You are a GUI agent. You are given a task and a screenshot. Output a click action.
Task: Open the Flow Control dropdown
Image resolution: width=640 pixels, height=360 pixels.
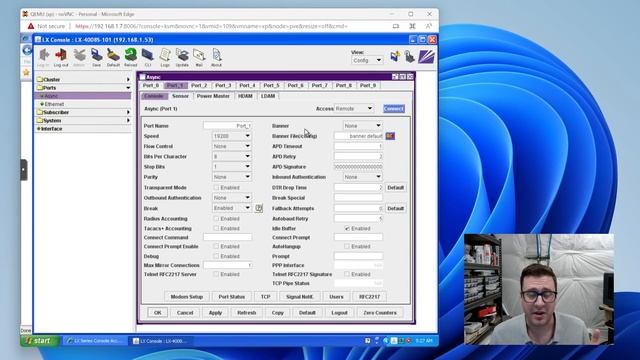pos(231,146)
